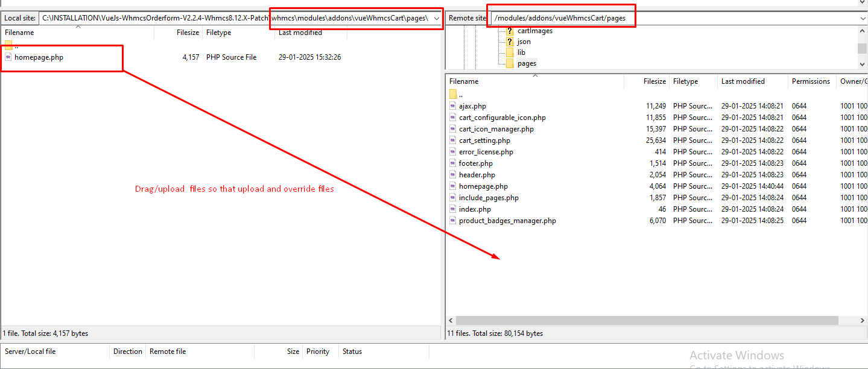Click the unknown-folder icon beside cartImages
Viewport: 868px width, 369px height.
[x=510, y=31]
